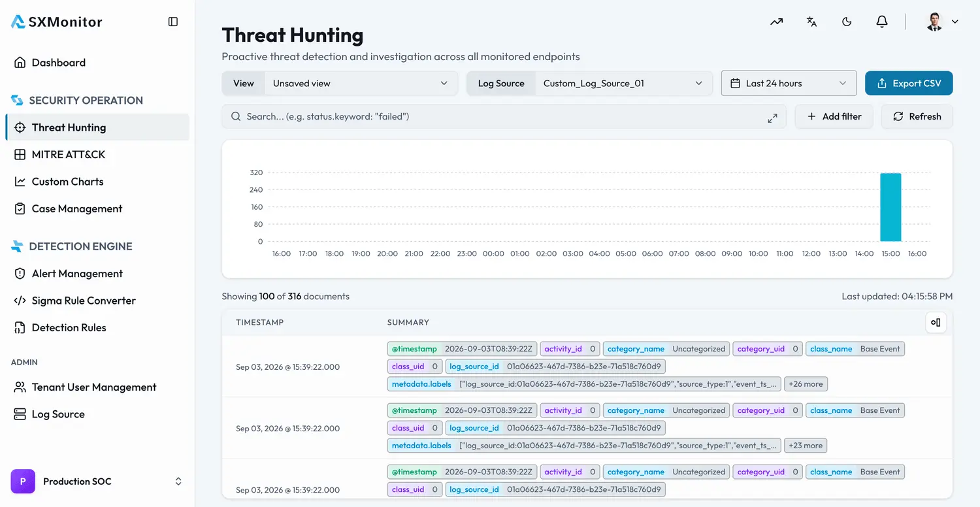This screenshot has width=980, height=507.
Task: Collapse sidebar with panel toggle icon
Action: pos(173,22)
